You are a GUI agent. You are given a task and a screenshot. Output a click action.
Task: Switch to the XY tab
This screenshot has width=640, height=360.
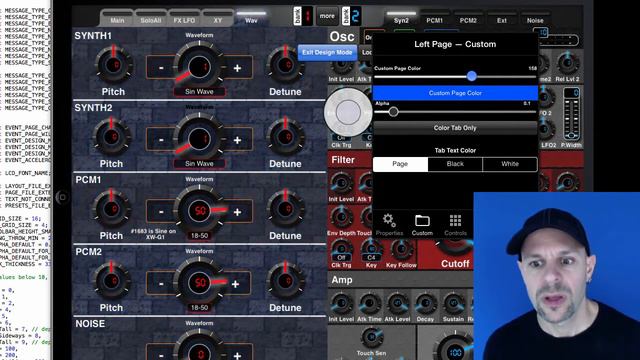(x=218, y=19)
